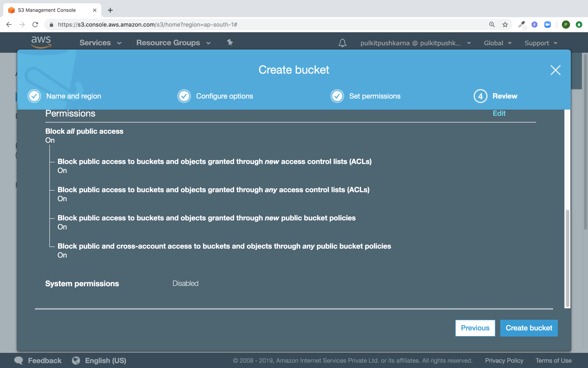Open the Global region dropdown
588x368 pixels.
click(x=497, y=43)
